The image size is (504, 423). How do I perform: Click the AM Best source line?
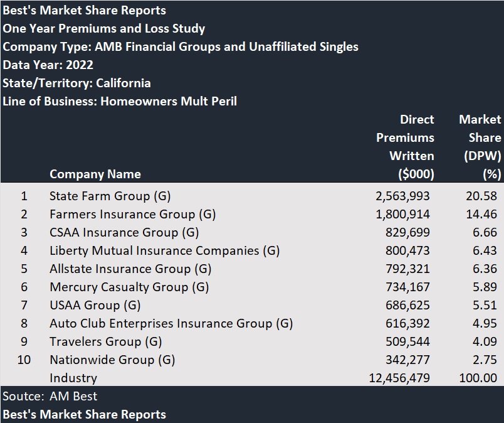coord(50,396)
